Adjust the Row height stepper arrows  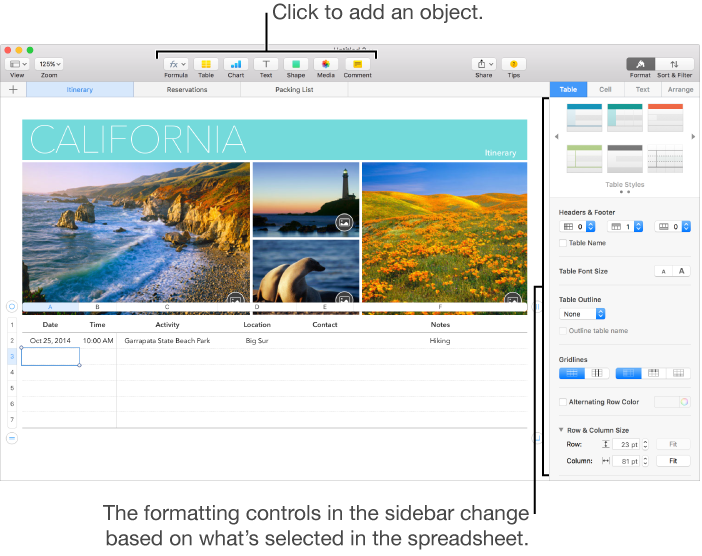point(645,444)
